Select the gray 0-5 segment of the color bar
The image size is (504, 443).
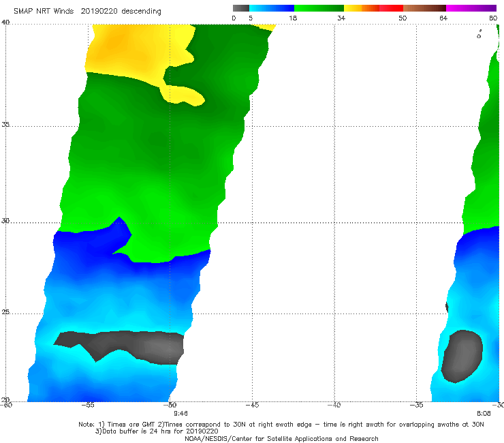[240, 8]
